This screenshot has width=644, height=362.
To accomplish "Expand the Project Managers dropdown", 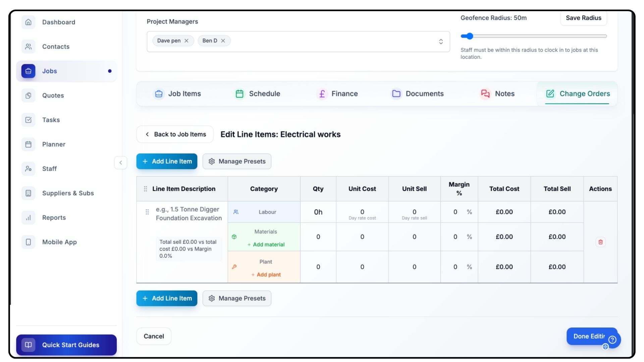I will (x=441, y=41).
